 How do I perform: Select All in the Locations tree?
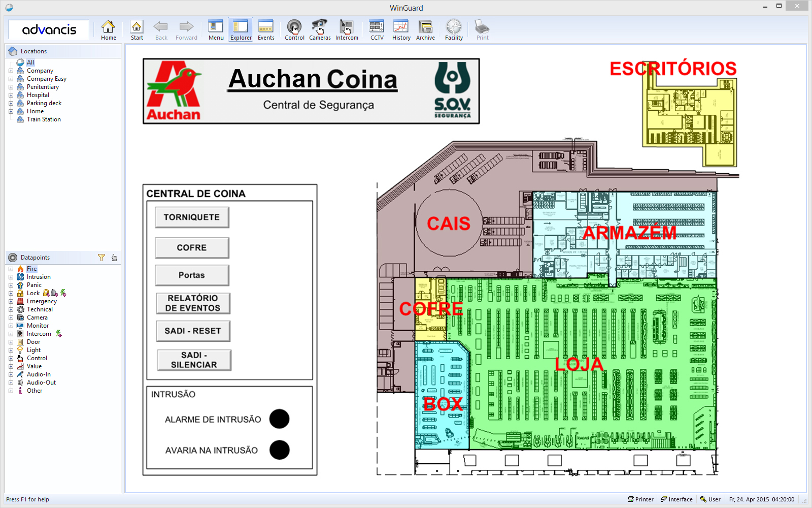30,62
